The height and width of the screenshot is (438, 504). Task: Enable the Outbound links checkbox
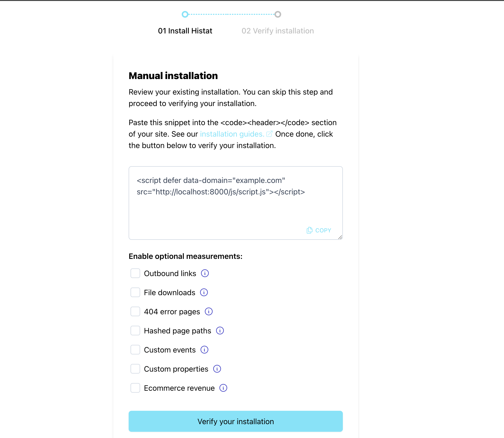click(x=135, y=273)
